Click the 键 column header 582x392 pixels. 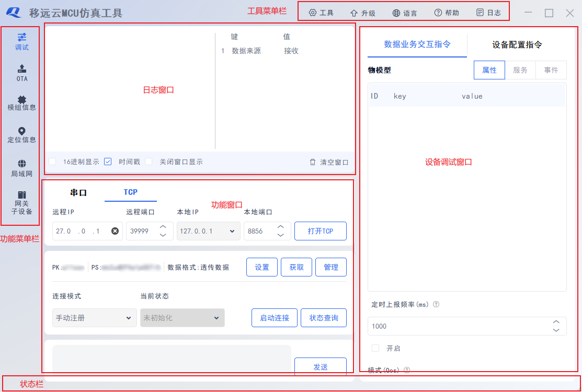coord(234,37)
